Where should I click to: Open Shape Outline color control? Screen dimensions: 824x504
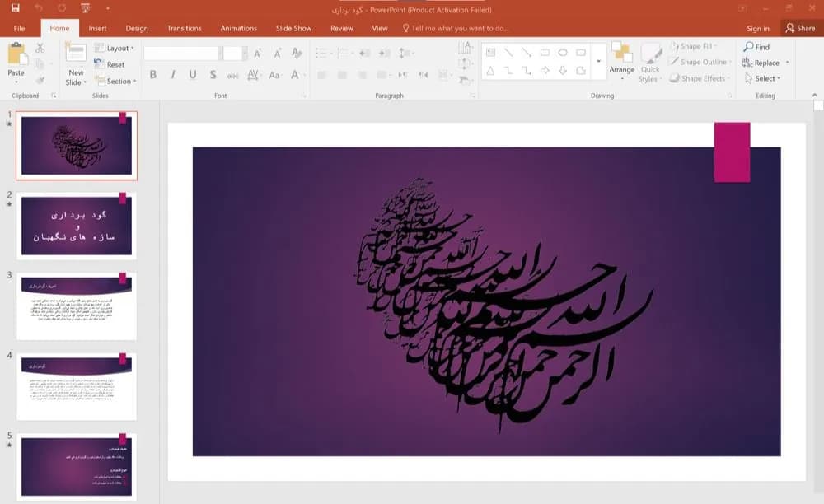[x=700, y=62]
